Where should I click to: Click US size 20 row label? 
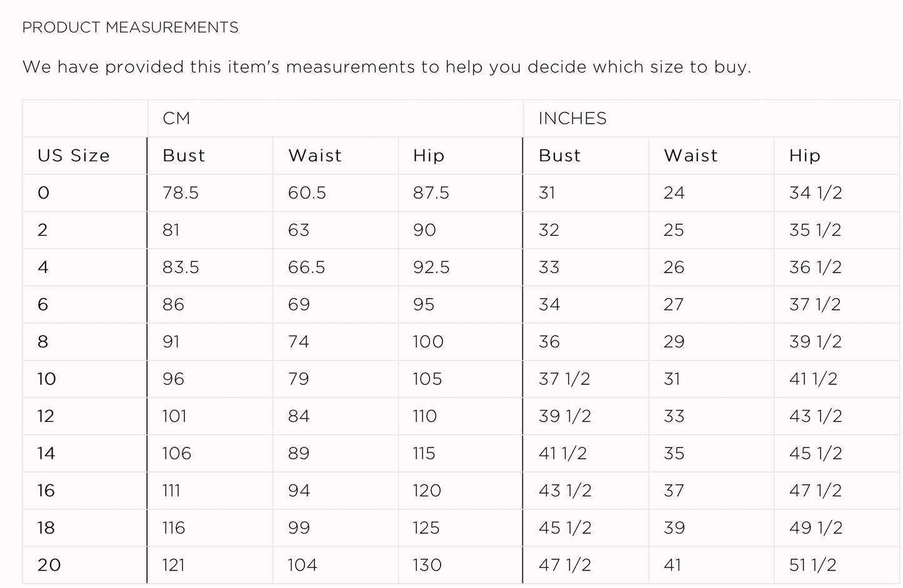[49, 565]
